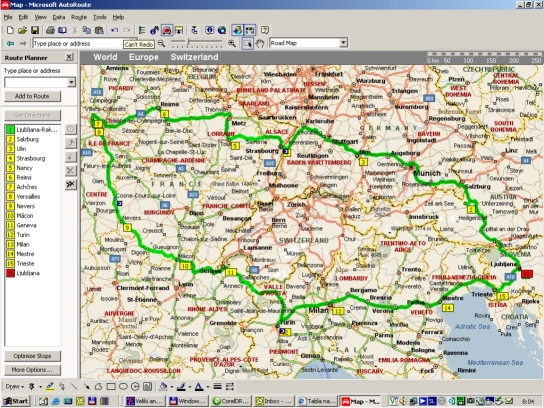The width and height of the screenshot is (544, 408).
Task: Open the Road Map style dropdown
Action: [343, 43]
